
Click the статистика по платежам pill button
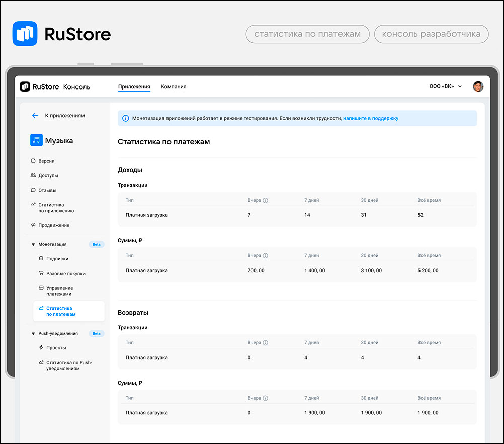[307, 34]
